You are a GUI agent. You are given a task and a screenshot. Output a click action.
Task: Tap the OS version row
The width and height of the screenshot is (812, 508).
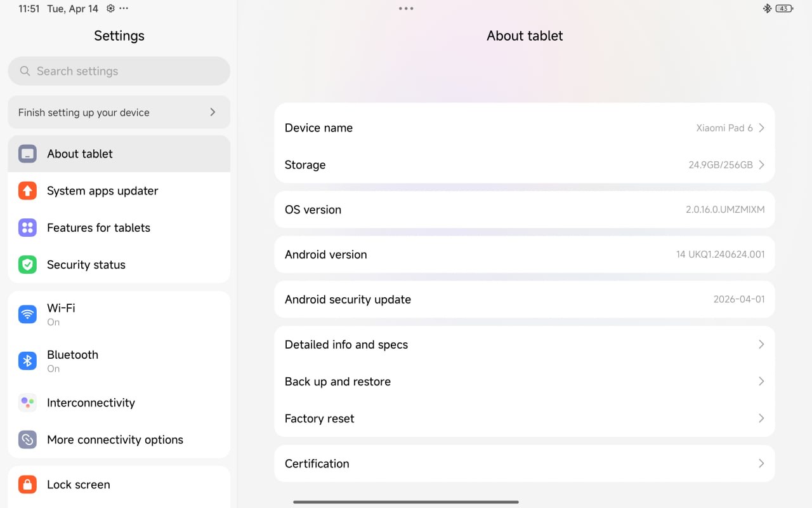pyautogui.click(x=525, y=210)
